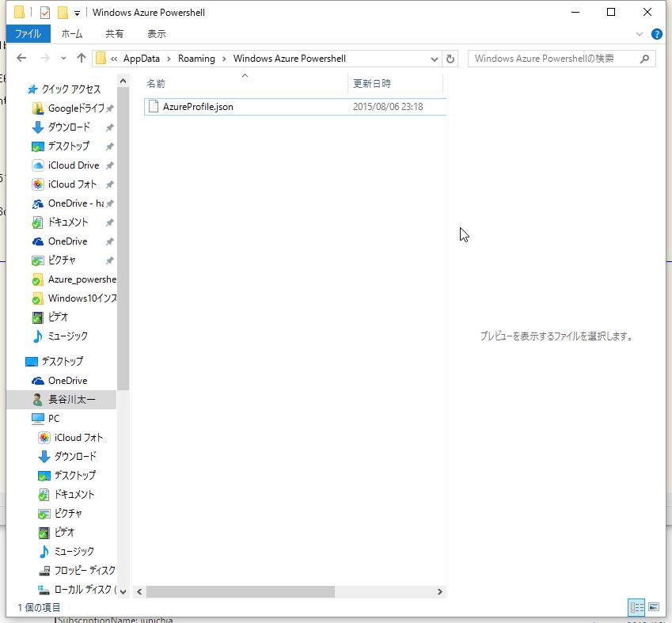The image size is (672, 623).
Task: Click file list scroll left arrow
Action: click(139, 591)
